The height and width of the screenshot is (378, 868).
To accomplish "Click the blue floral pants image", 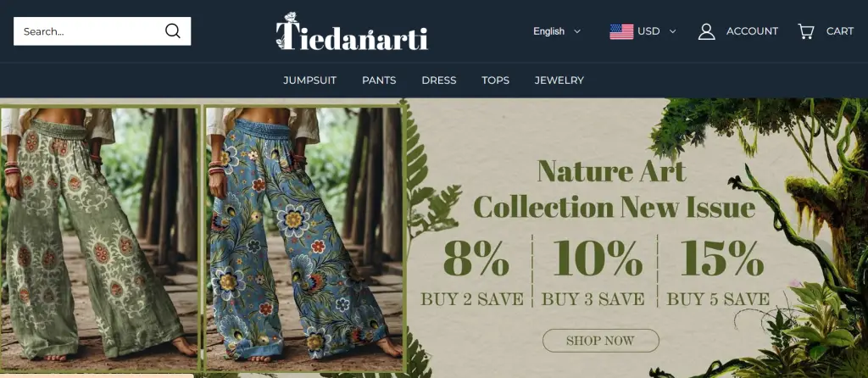I will tap(304, 238).
